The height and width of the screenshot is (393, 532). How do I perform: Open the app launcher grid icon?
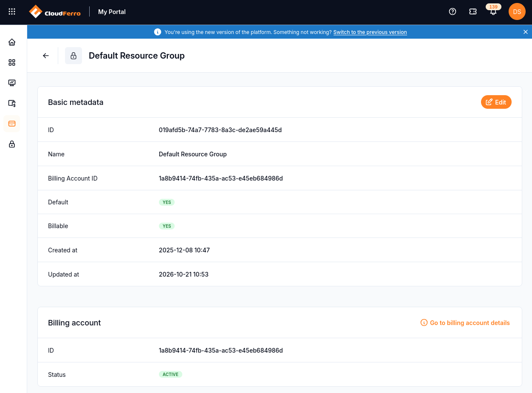click(x=12, y=12)
